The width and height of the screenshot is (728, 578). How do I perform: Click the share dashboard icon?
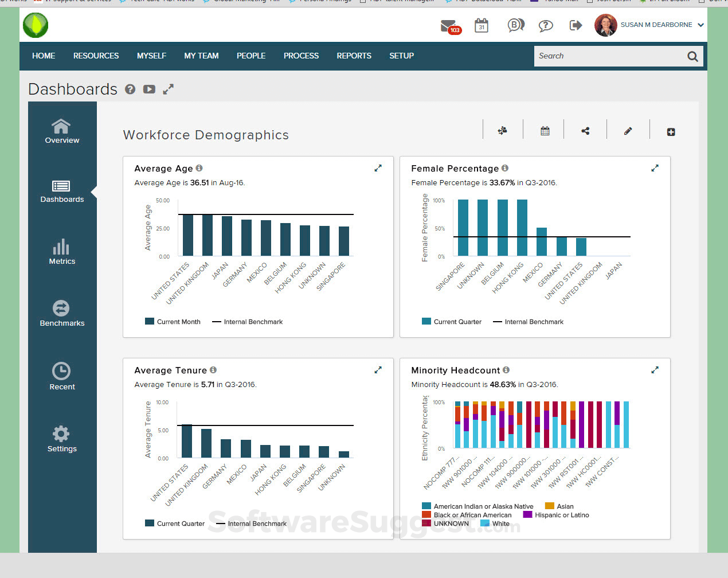point(585,131)
